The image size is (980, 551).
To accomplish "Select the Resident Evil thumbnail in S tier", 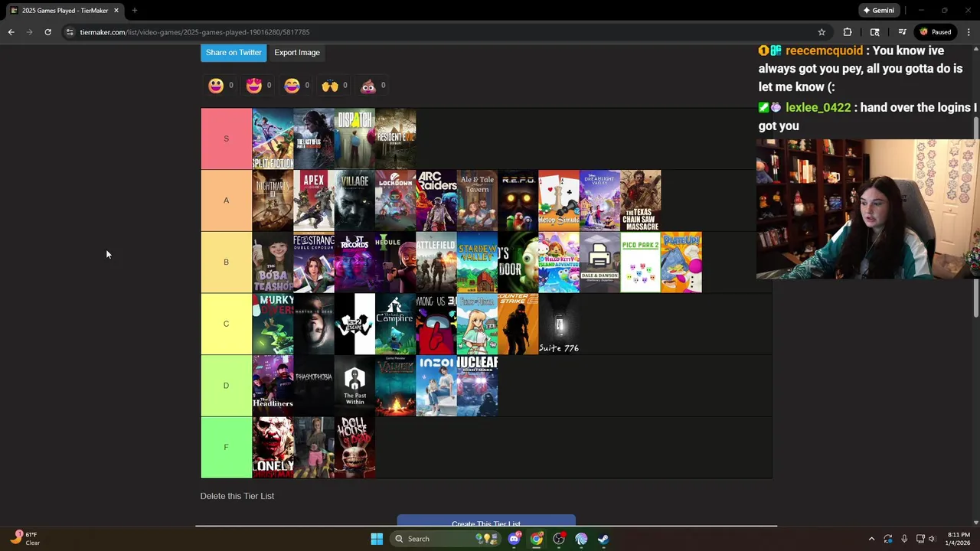I will tap(395, 139).
